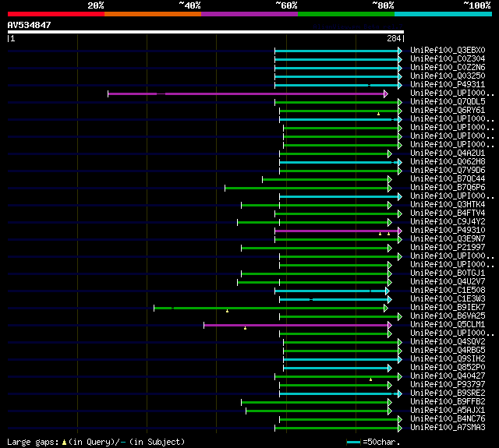499x448 pixels.
Task: Click the arrowhead ending the UniRef100_P21997 bar
Action: click(x=390, y=249)
